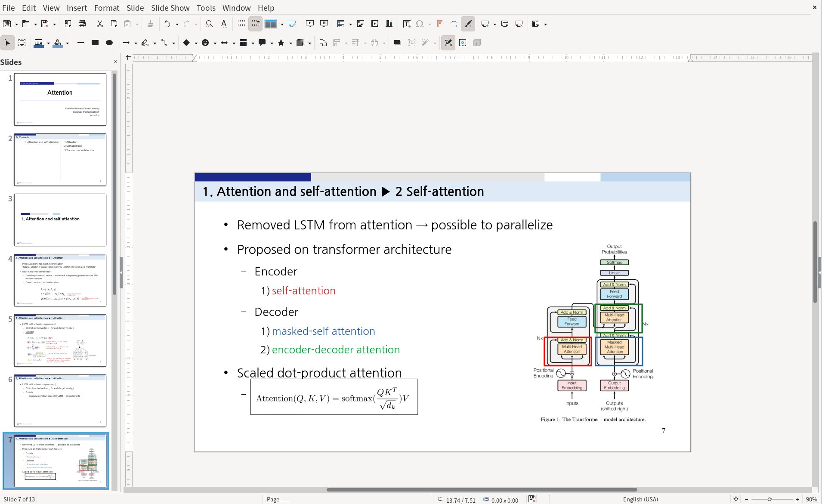This screenshot has width=822, height=504.
Task: Duplicate the current slide
Action: [504, 24]
